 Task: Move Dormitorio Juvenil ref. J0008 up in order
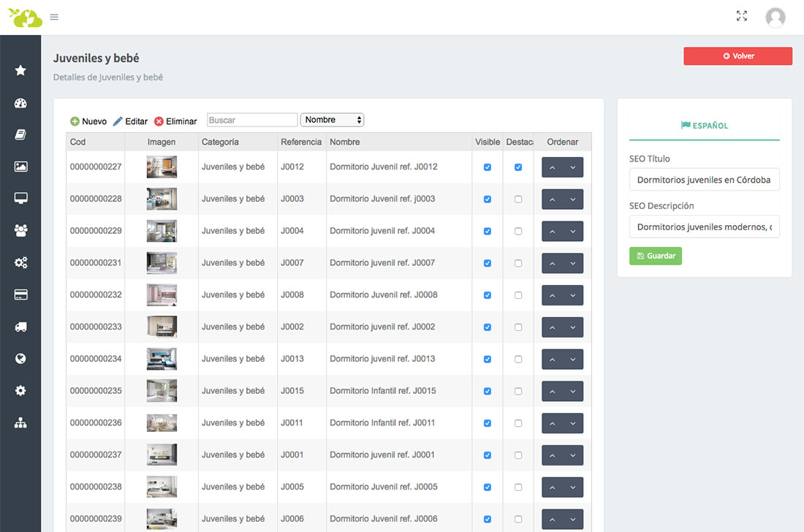tap(553, 295)
